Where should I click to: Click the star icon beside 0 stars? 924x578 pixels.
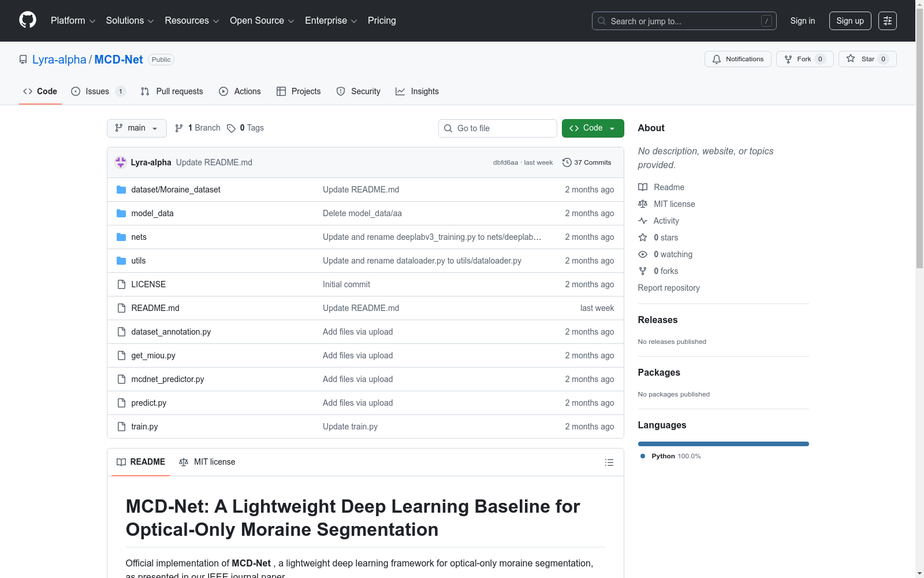(643, 238)
